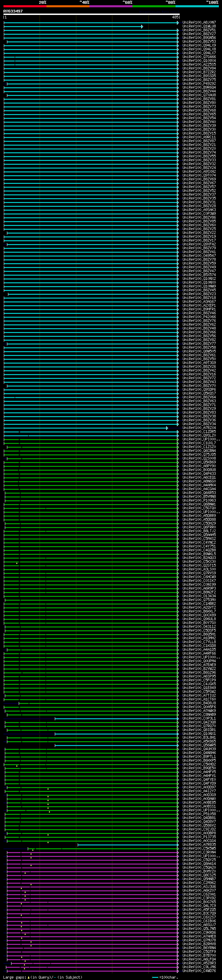Open hit UniRef100_A8J0N7
Screen dimensions: 222x980
[199, 23]
